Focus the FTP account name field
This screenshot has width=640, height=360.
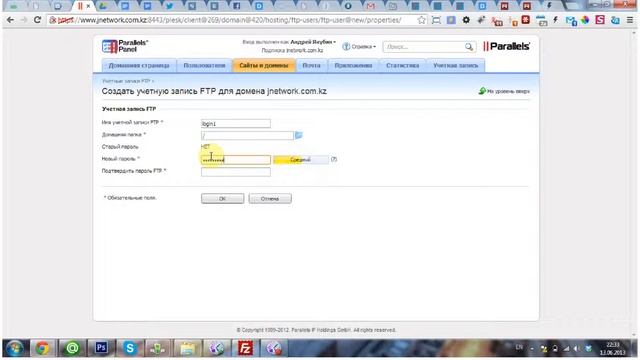(x=236, y=123)
